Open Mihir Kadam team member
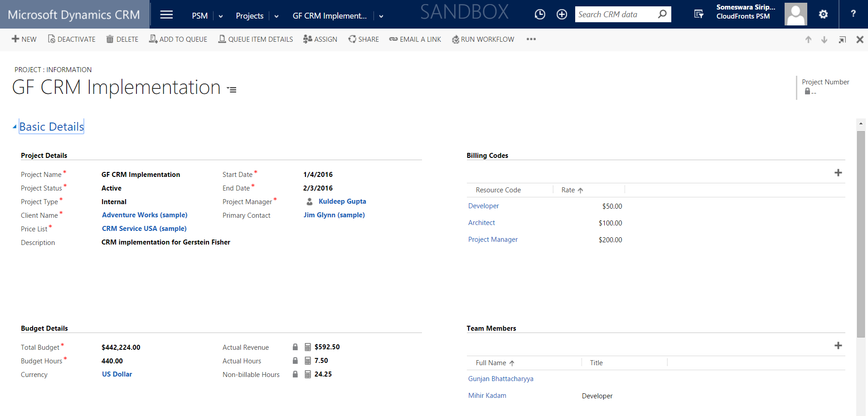The width and height of the screenshot is (868, 416). click(487, 396)
